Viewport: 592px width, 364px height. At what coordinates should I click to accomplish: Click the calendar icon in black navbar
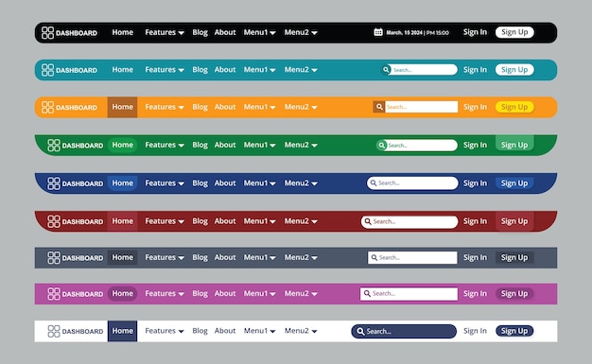[378, 32]
